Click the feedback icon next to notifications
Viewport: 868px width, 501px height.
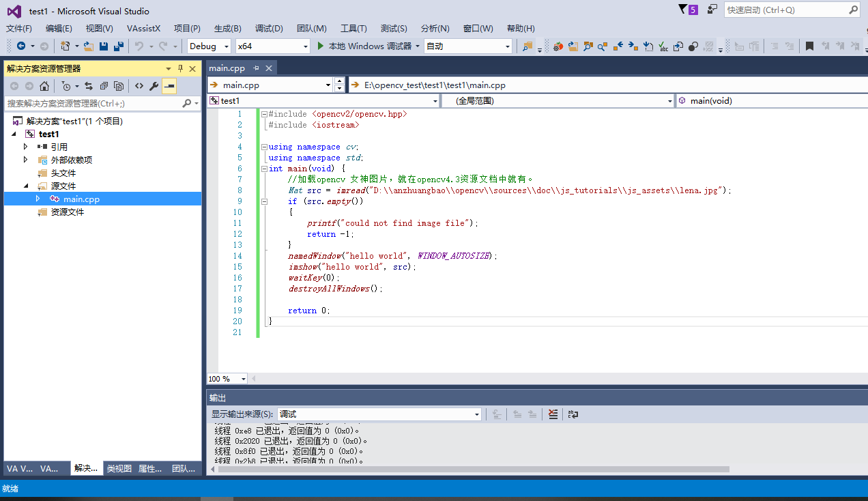712,10
